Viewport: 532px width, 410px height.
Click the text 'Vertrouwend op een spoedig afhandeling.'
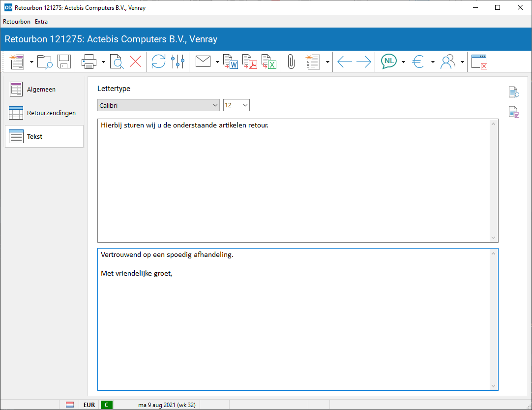[x=167, y=255]
